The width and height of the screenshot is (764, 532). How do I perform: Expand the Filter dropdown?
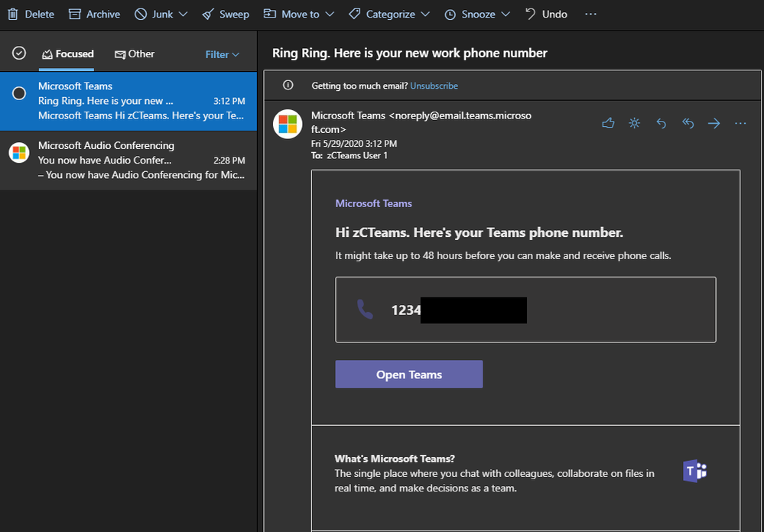point(223,54)
